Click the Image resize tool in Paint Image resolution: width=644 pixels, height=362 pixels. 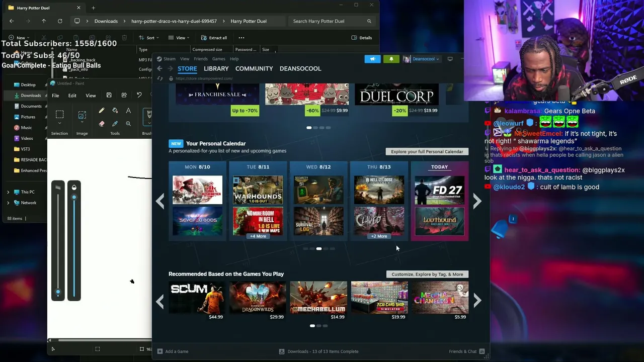82,115
